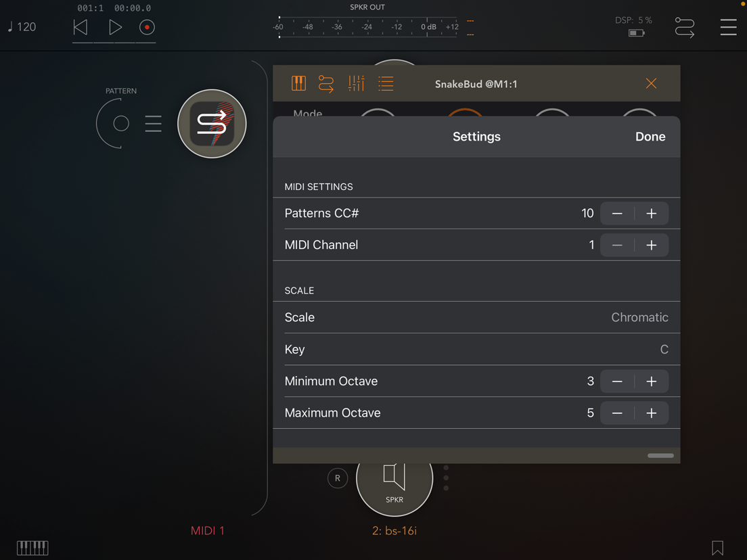Tap Done to close the Settings sheet

click(x=650, y=136)
